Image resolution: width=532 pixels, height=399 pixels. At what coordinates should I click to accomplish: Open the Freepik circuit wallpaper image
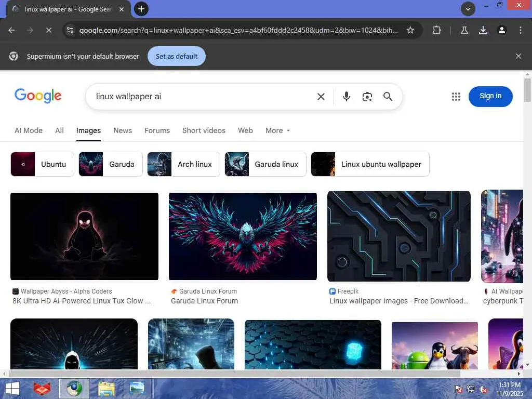pos(399,236)
